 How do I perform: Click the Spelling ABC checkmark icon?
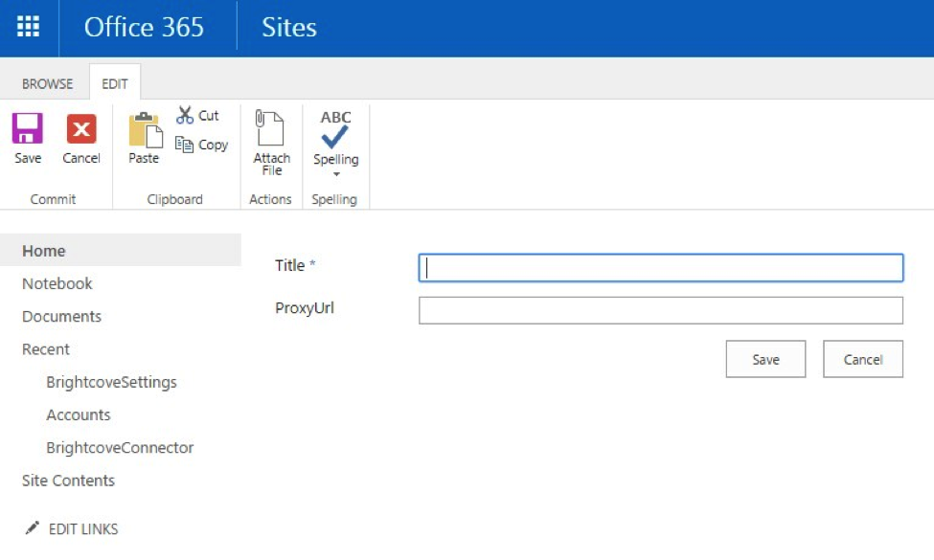[335, 129]
